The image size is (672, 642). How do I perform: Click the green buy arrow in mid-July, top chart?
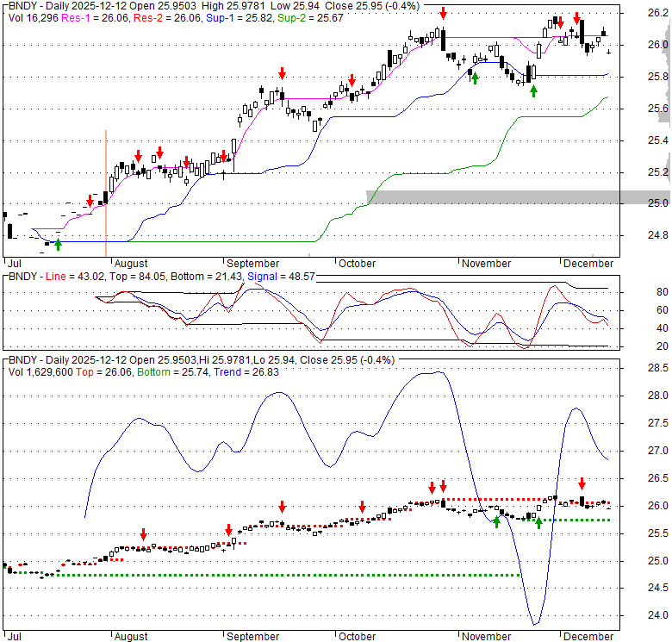pyautogui.click(x=59, y=245)
